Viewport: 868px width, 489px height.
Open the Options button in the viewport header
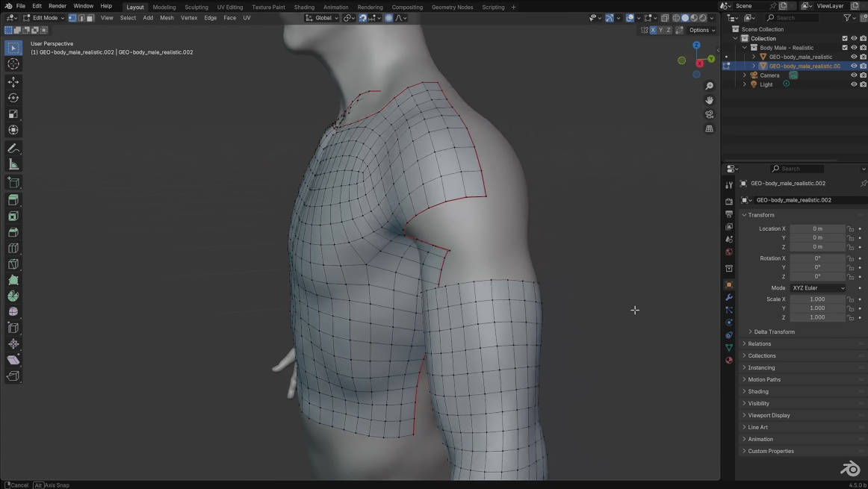[699, 30]
